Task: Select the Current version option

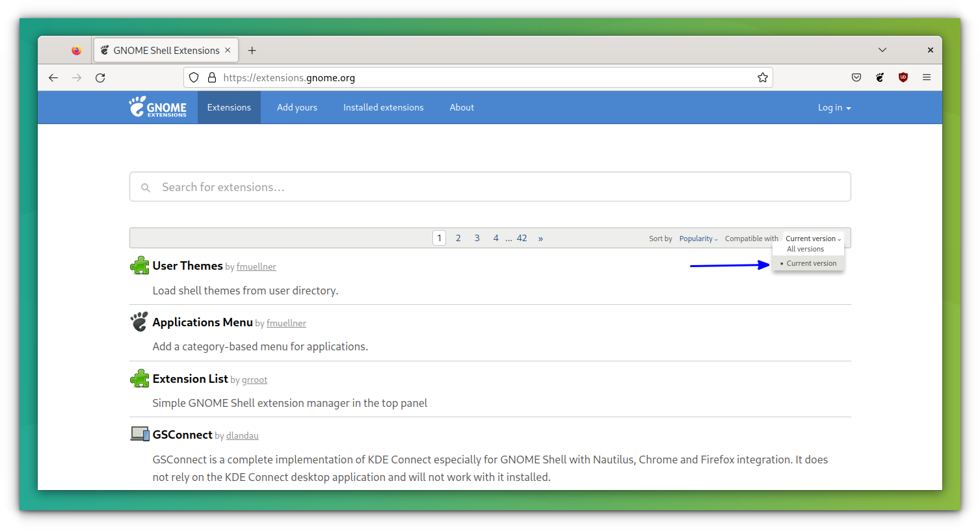Action: coord(811,263)
